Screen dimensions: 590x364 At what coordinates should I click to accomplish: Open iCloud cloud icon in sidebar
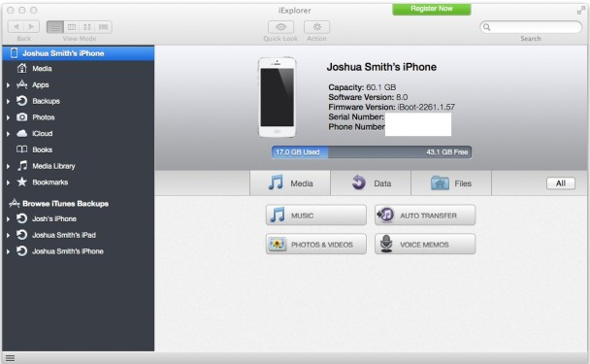click(21, 133)
